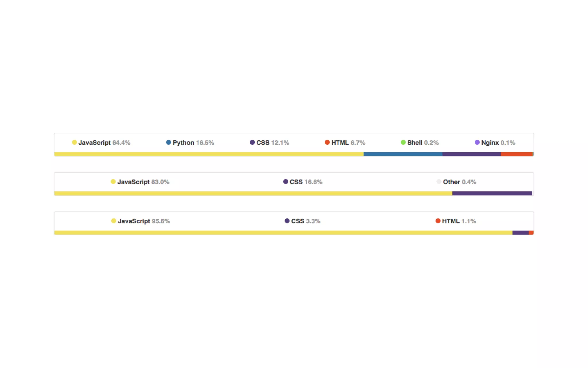This screenshot has width=588, height=368.
Task: Click the purple CSS segment in third bar
Action: [x=521, y=233]
